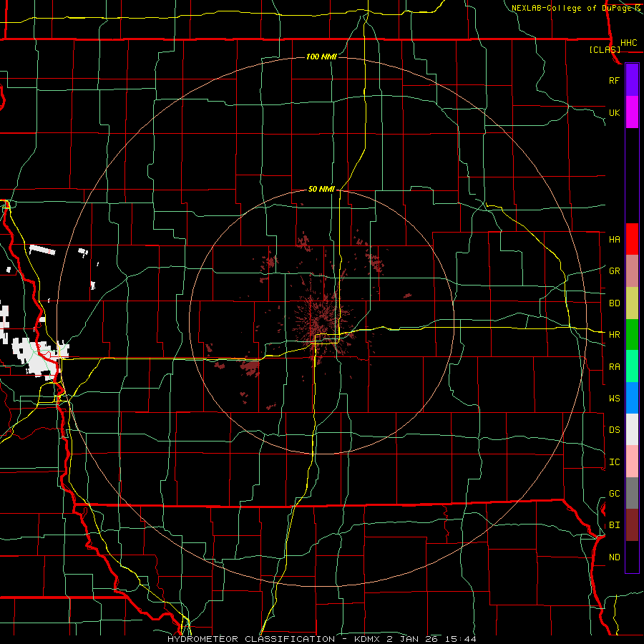Screen dimensions: 644x644
Task: Click the light green RA legend swatch
Action: pos(632,366)
